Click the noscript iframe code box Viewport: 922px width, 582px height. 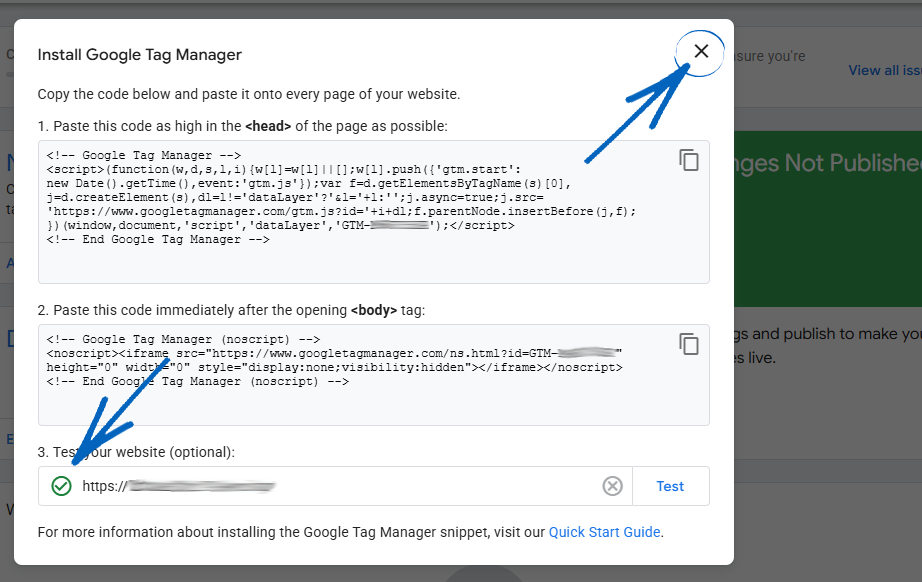[x=373, y=374]
